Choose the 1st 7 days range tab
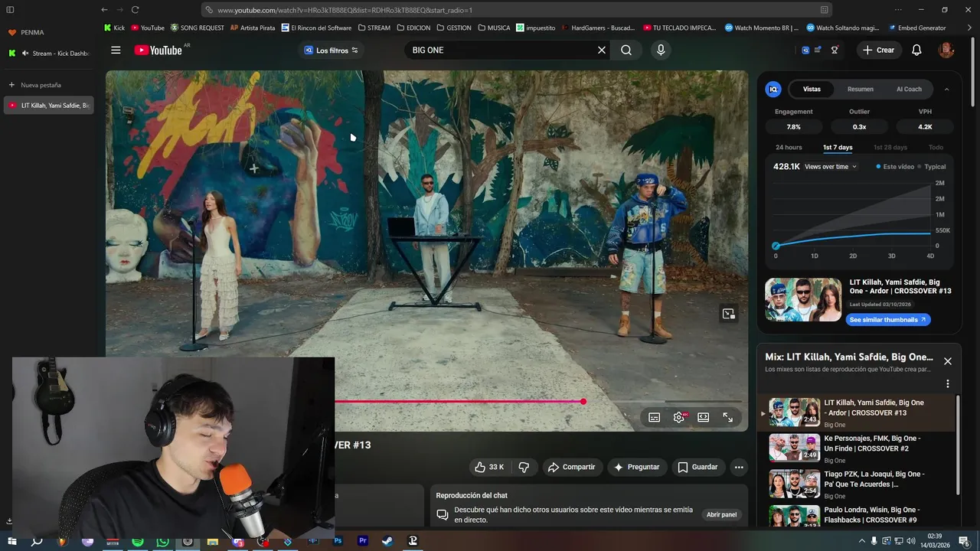 click(x=838, y=147)
